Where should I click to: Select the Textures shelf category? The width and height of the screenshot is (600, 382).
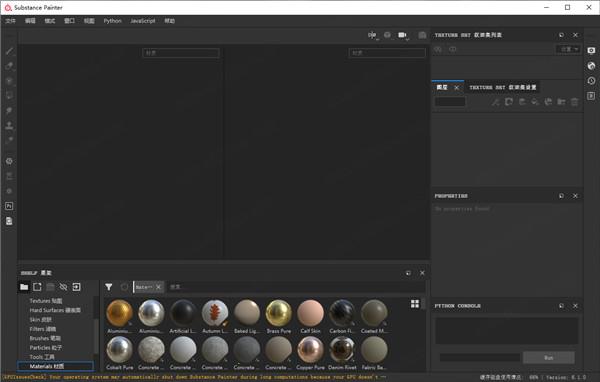click(x=46, y=301)
